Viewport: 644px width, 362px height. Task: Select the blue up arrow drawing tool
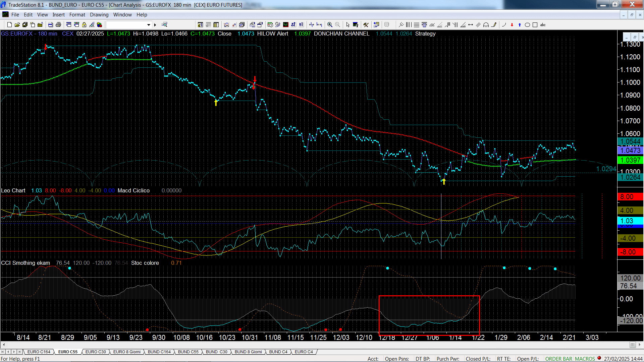(x=520, y=24)
